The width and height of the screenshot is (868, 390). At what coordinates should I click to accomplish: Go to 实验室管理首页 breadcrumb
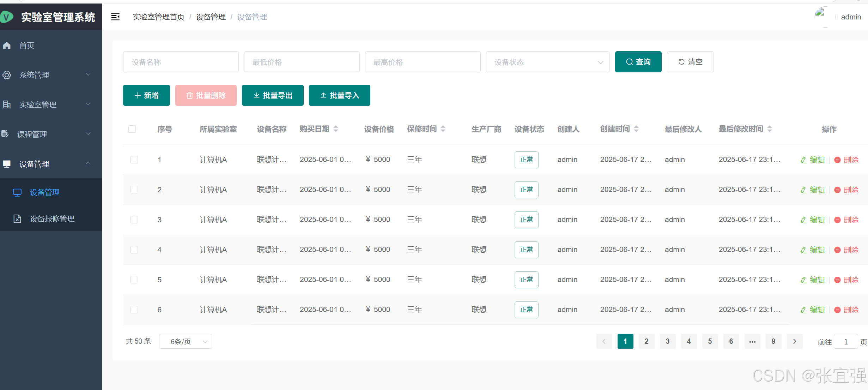point(158,17)
